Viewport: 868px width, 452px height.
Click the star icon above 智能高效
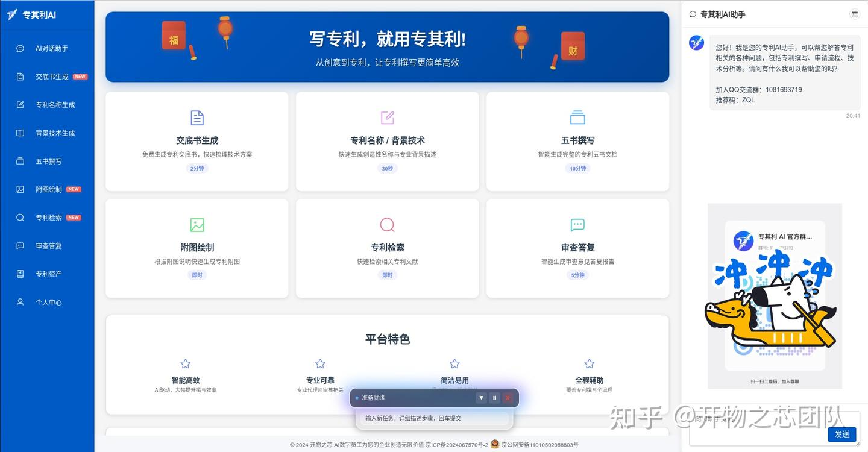tap(186, 364)
